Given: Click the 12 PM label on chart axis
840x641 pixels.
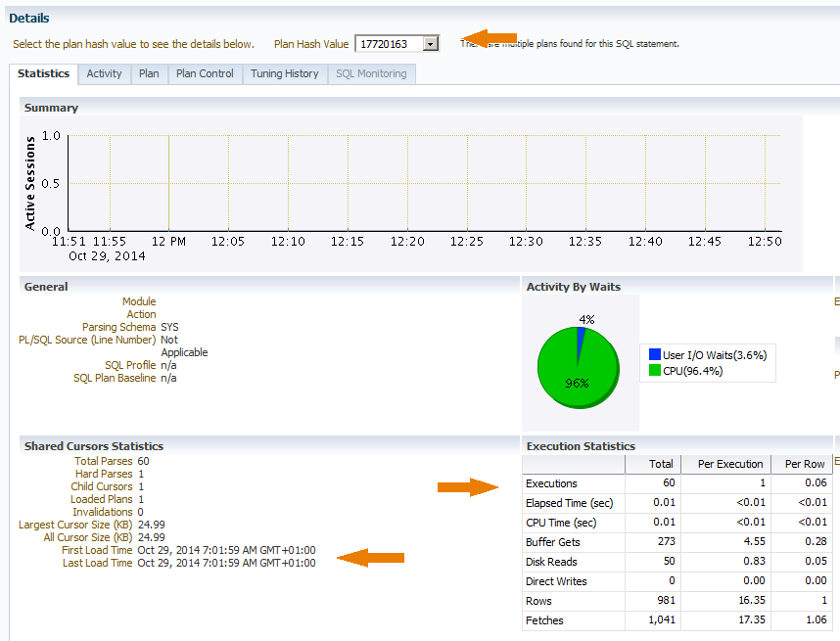Looking at the screenshot, I should [168, 241].
